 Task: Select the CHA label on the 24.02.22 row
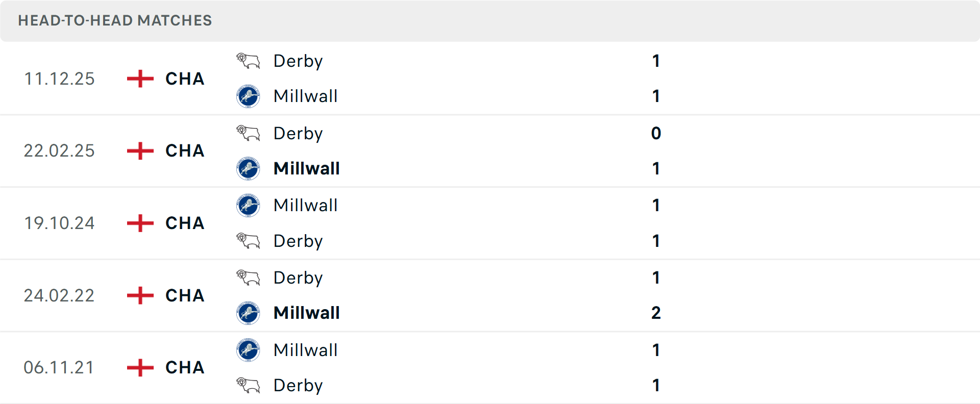(184, 295)
